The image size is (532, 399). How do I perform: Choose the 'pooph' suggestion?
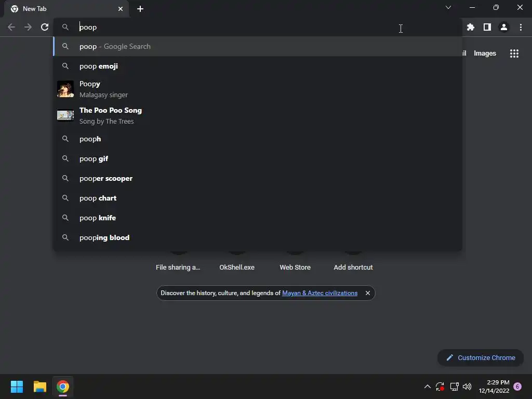(258, 139)
